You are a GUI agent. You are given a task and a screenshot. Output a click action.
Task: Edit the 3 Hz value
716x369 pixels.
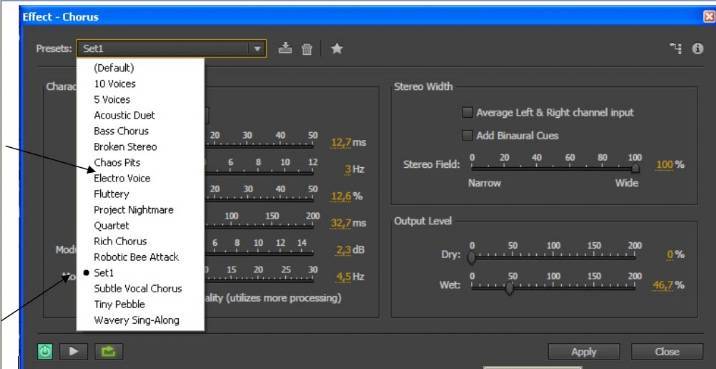pos(348,169)
